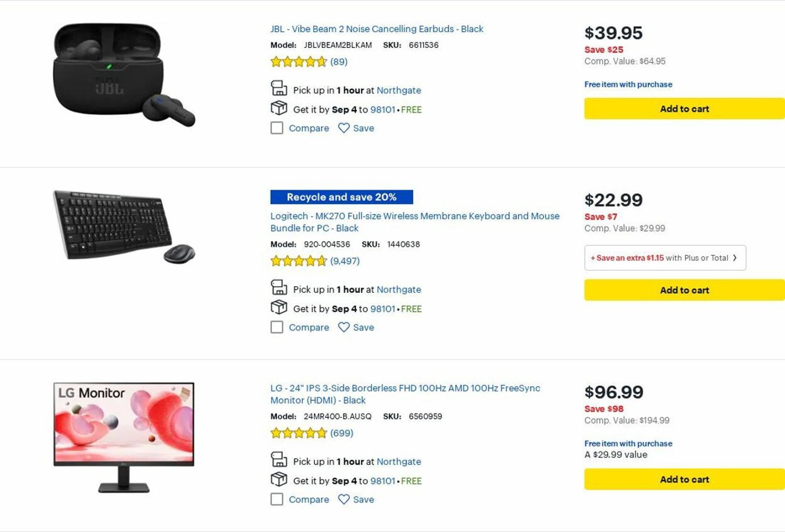Click the heart Save icon for JBL earbuds
Viewport: 785px width, 532px height.
(344, 128)
